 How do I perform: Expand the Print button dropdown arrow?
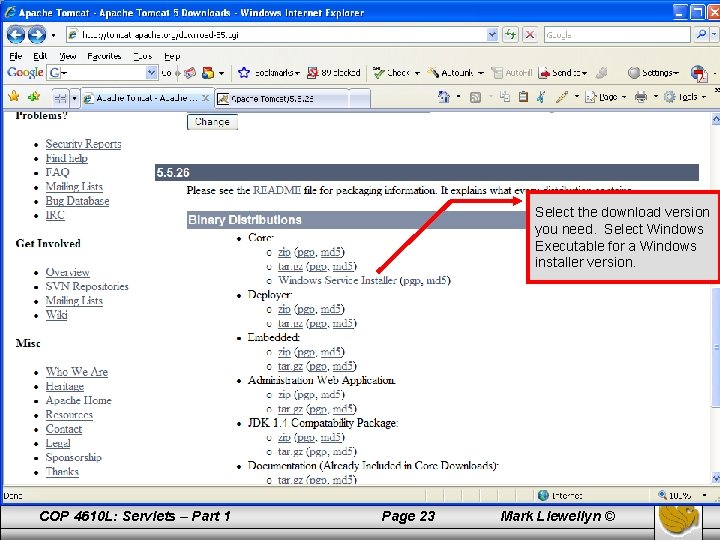pyautogui.click(x=655, y=97)
